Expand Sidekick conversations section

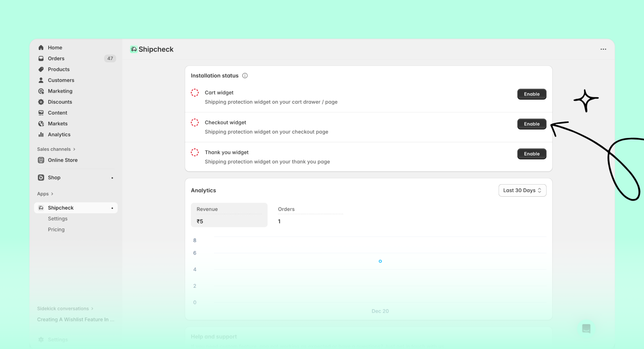pyautogui.click(x=65, y=309)
